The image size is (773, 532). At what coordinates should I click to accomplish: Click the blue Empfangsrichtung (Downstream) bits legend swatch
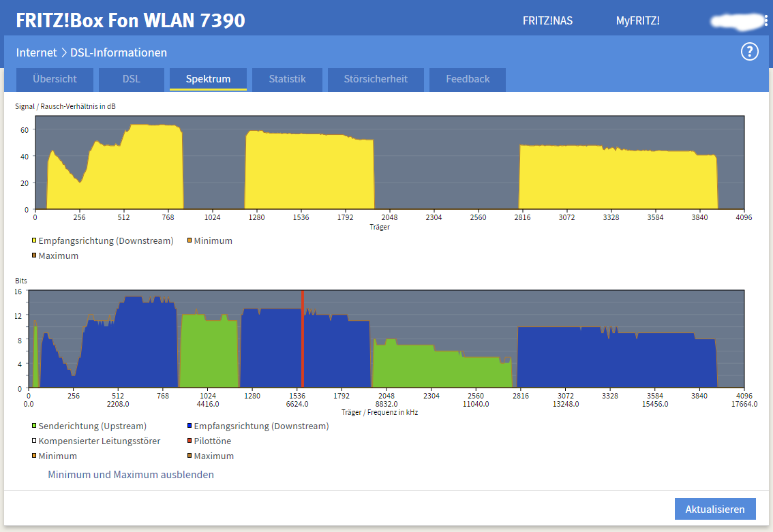click(x=190, y=426)
